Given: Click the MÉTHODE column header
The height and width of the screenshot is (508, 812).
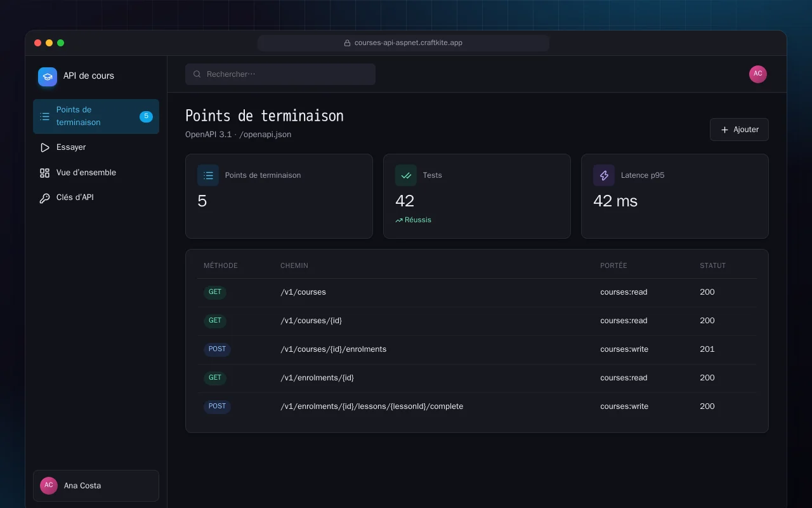Looking at the screenshot, I should pyautogui.click(x=221, y=265).
